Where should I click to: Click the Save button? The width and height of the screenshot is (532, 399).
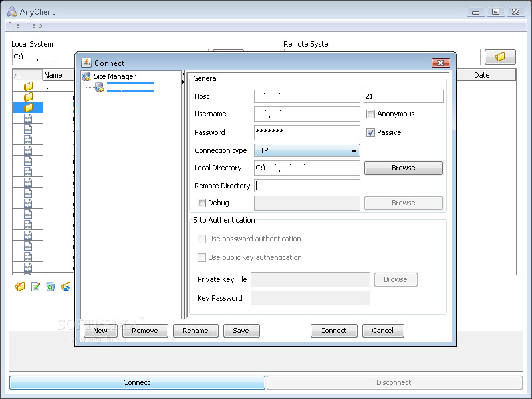click(241, 331)
